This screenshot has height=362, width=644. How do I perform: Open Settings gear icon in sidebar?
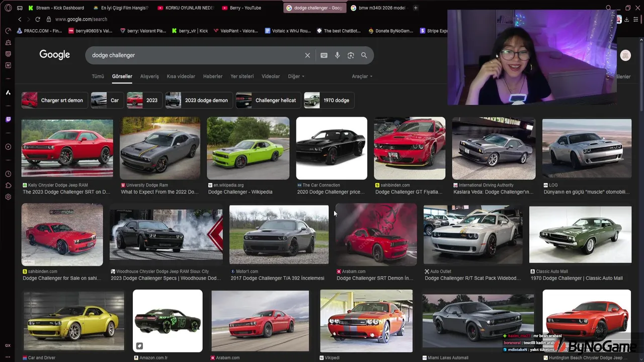(8, 197)
